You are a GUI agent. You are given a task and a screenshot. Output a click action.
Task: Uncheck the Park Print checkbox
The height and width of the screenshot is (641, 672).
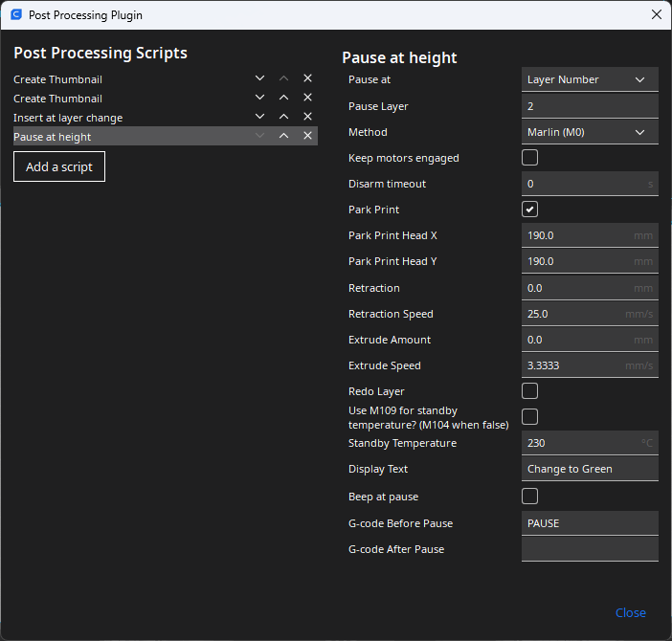(529, 210)
